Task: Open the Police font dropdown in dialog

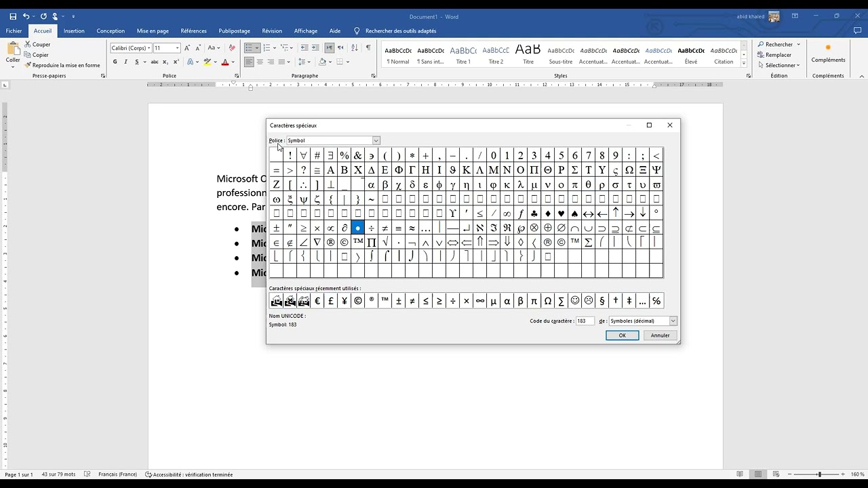Action: pyautogui.click(x=376, y=140)
